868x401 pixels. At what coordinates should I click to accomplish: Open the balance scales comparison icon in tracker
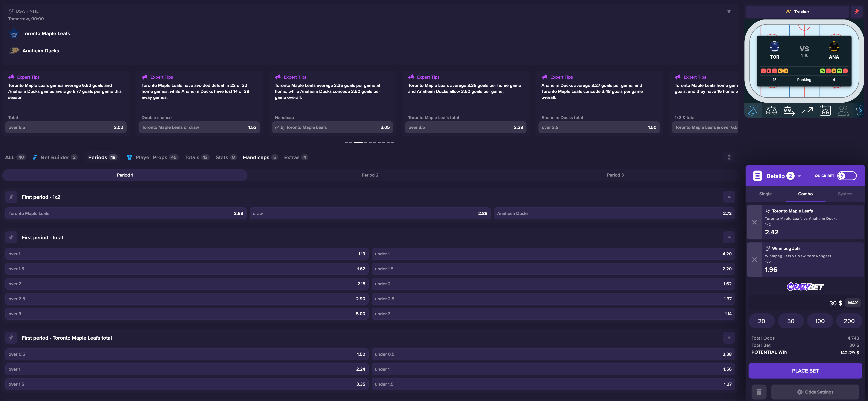coord(771,110)
